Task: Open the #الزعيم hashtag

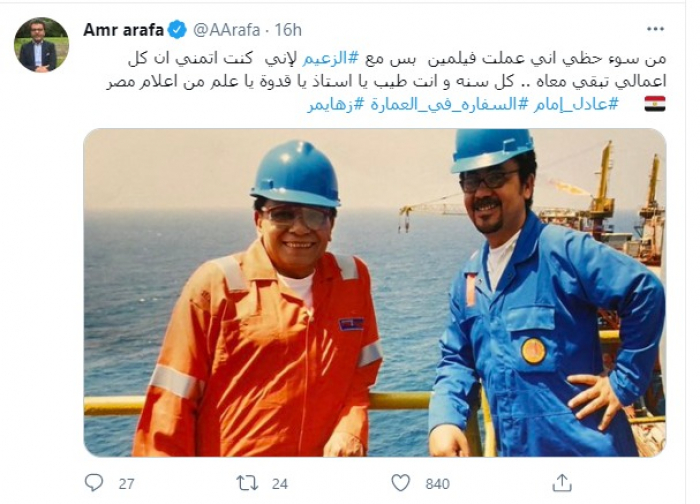Action: tap(331, 58)
